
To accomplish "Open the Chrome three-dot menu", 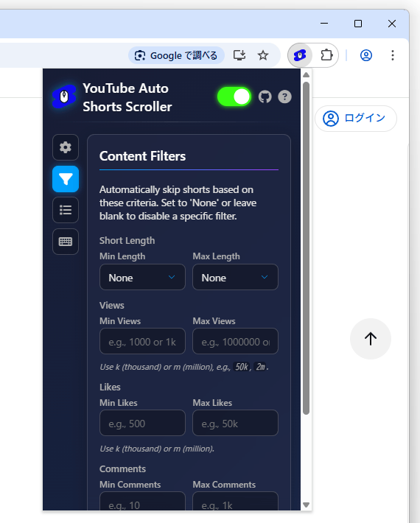I will point(393,55).
